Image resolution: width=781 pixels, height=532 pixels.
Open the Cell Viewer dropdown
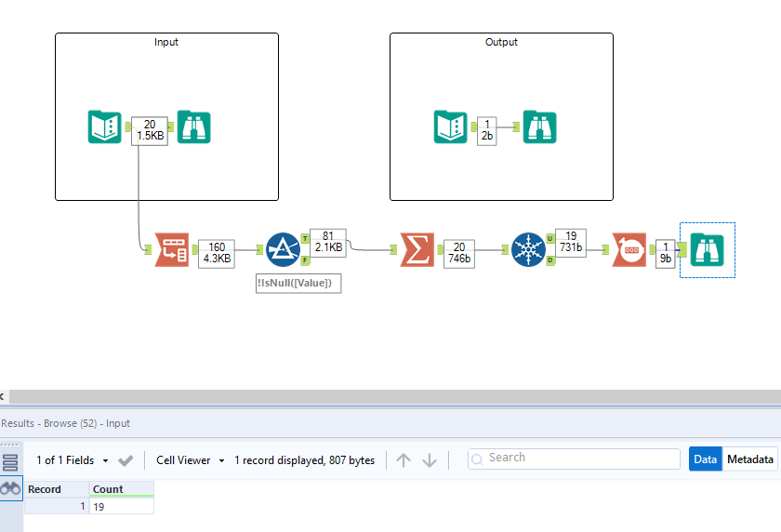coord(191,460)
